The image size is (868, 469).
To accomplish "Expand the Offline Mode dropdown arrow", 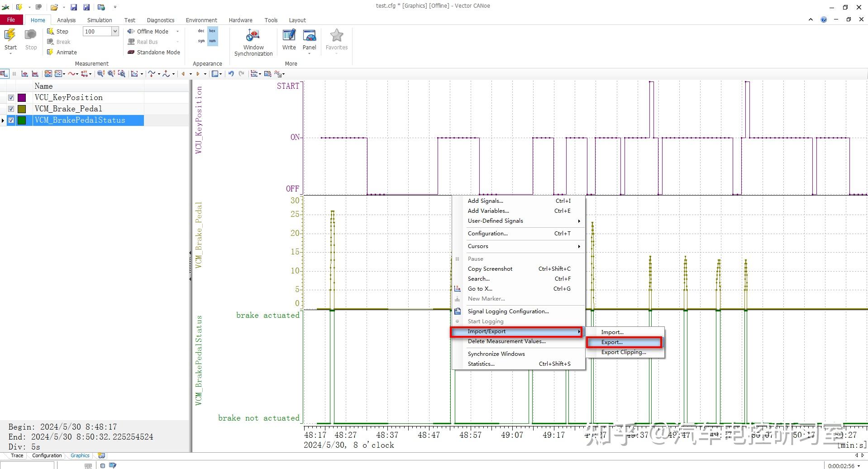I will pyautogui.click(x=177, y=31).
